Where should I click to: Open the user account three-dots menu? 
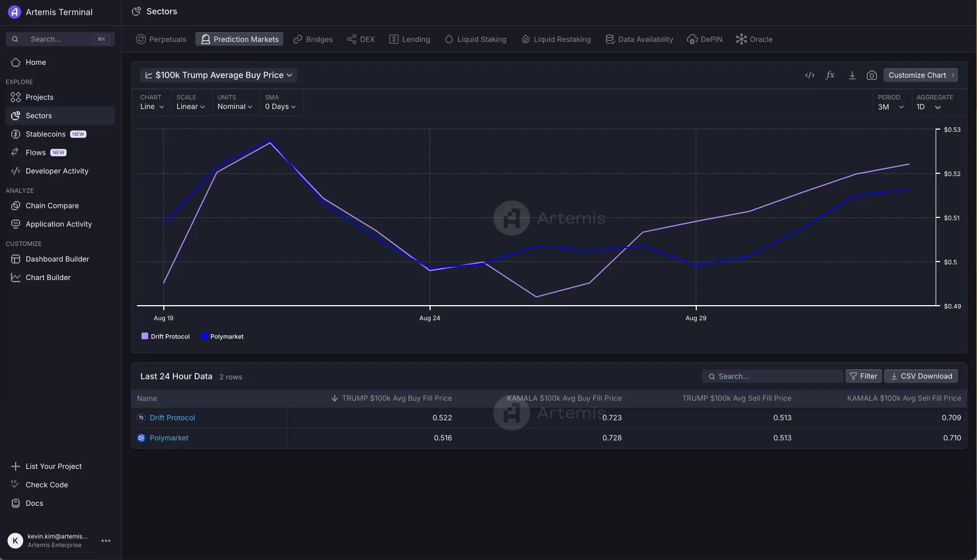coord(106,540)
